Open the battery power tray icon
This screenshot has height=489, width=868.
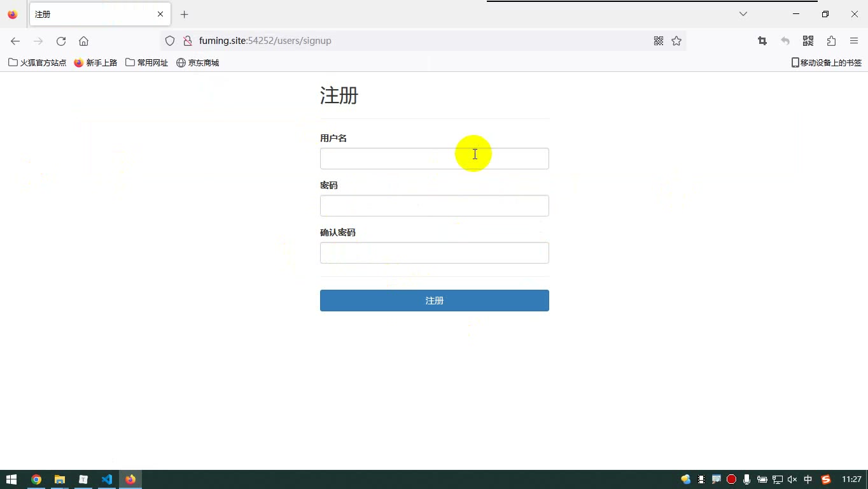click(762, 479)
